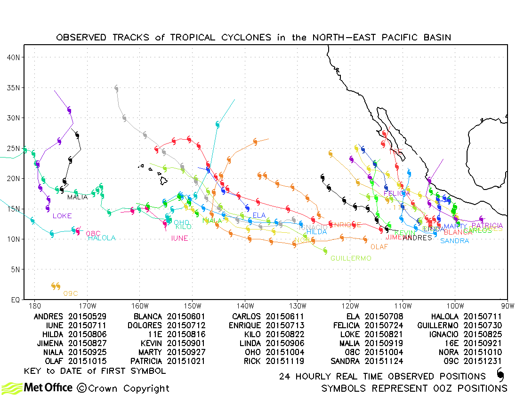Click the OLAF label on the map
The height and width of the screenshot is (395, 532).
click(379, 247)
